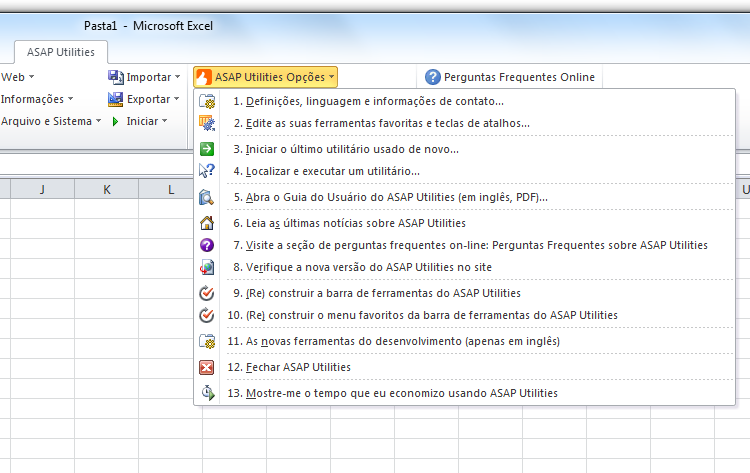Click the orange hand icon on ASAP Opções
Screen dimensions: 750x473
[203, 77]
